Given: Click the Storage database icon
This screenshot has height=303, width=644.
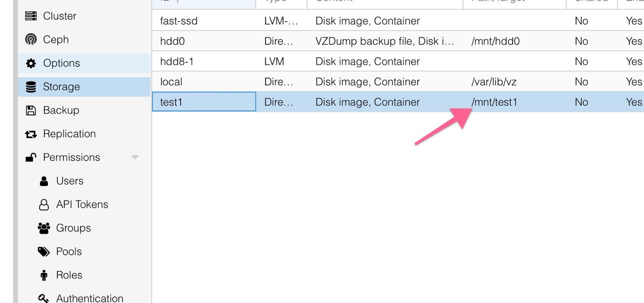Looking at the screenshot, I should coord(31,87).
